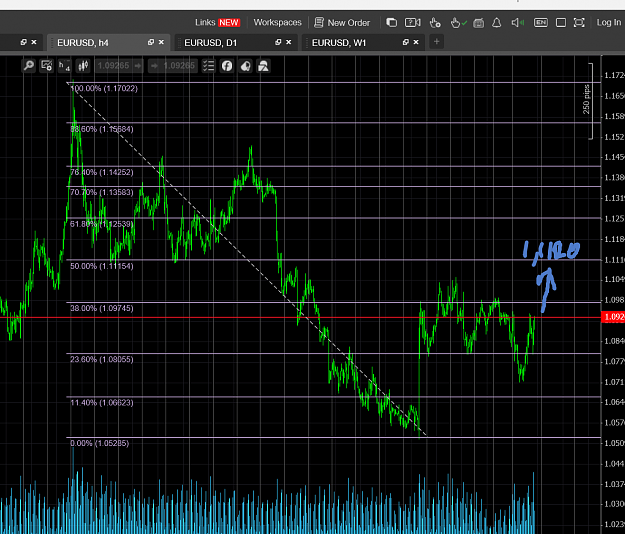Select Fibonacci label 61.80% (1.12539)
The image size is (625, 534).
(102, 224)
